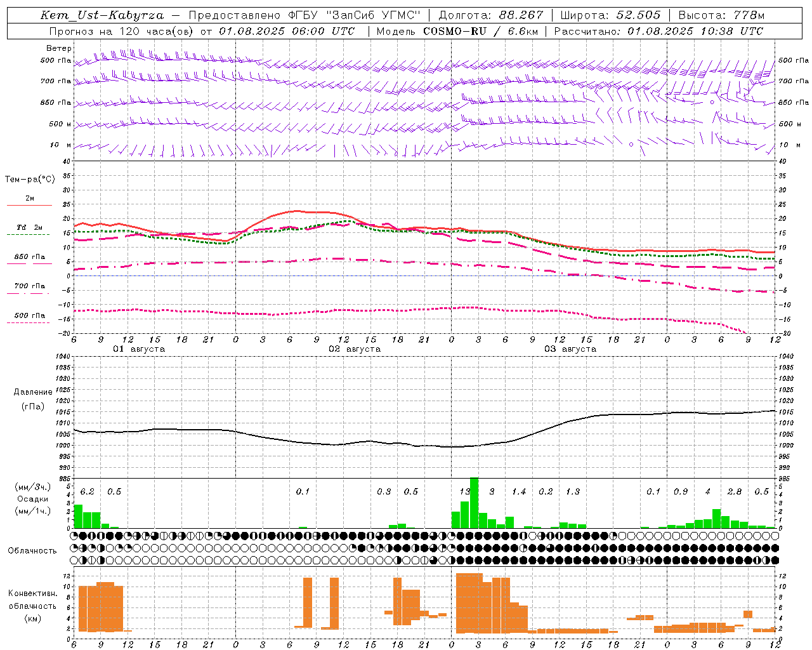This screenshot has height=650, width=812.
Task: Click the tallest green hourly precipitation bar
Action: click(x=474, y=503)
